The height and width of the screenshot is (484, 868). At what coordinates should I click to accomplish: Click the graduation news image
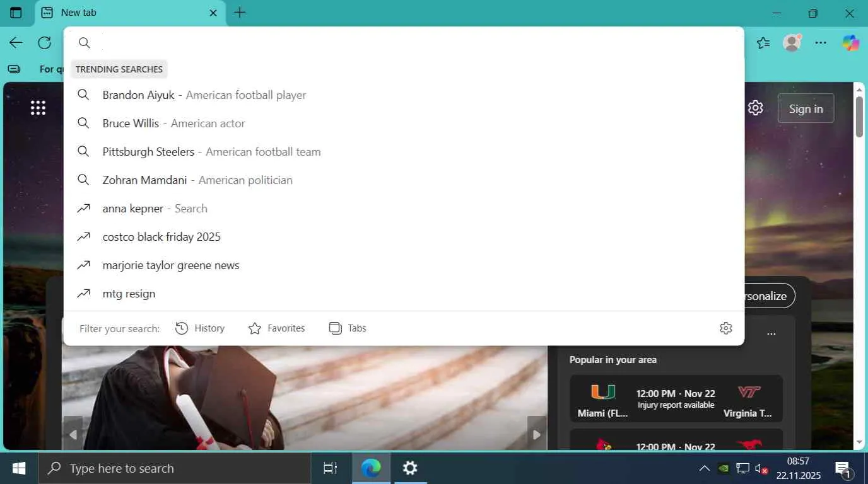304,398
